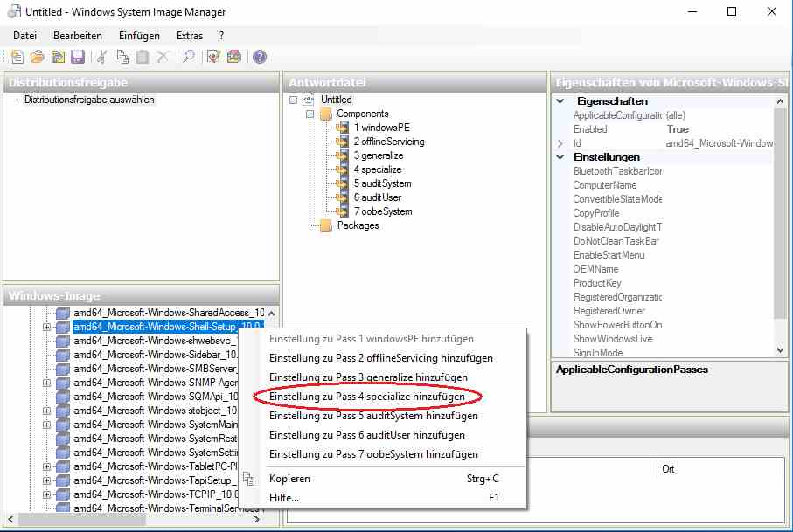793x532 pixels.
Task: Click down arrow of properties panel scrollbar
Action: tap(780, 350)
